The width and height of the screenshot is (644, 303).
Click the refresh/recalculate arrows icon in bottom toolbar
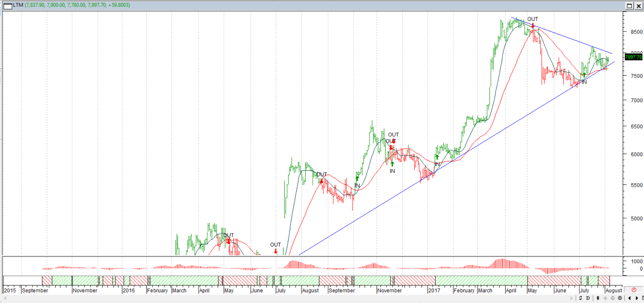580,298
